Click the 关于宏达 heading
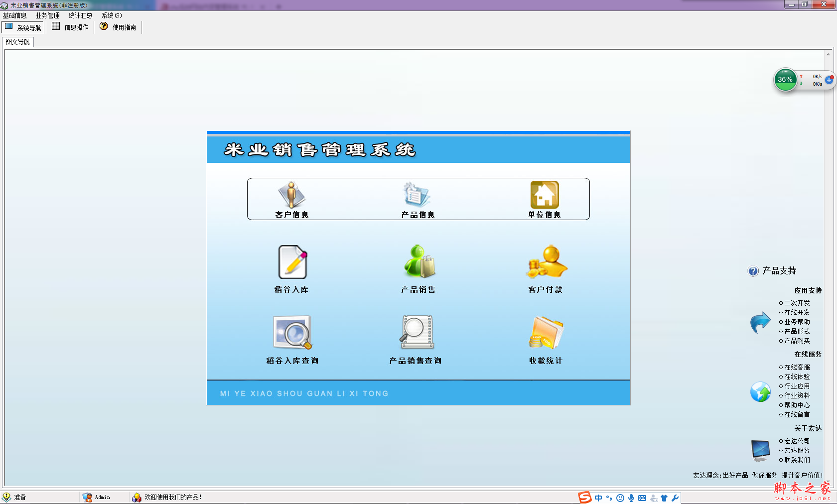 pyautogui.click(x=808, y=428)
